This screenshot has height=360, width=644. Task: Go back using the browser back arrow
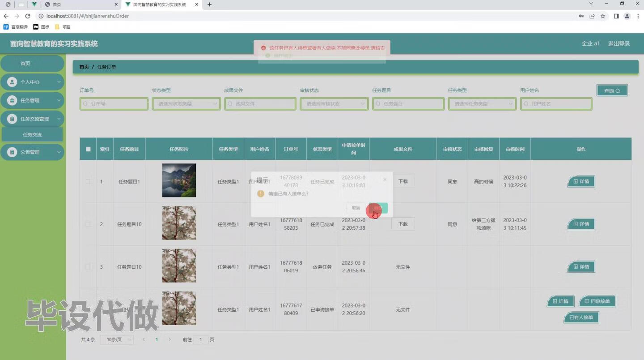pyautogui.click(x=6, y=16)
